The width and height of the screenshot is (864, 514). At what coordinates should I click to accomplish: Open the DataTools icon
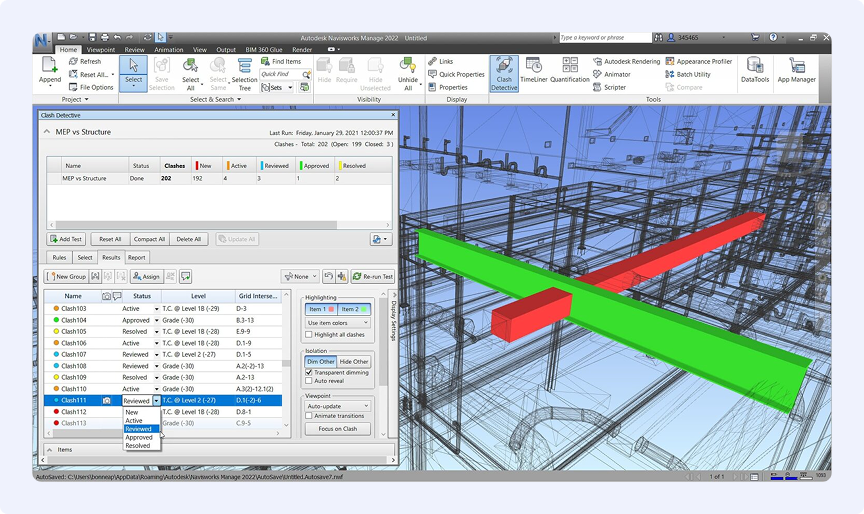755,70
